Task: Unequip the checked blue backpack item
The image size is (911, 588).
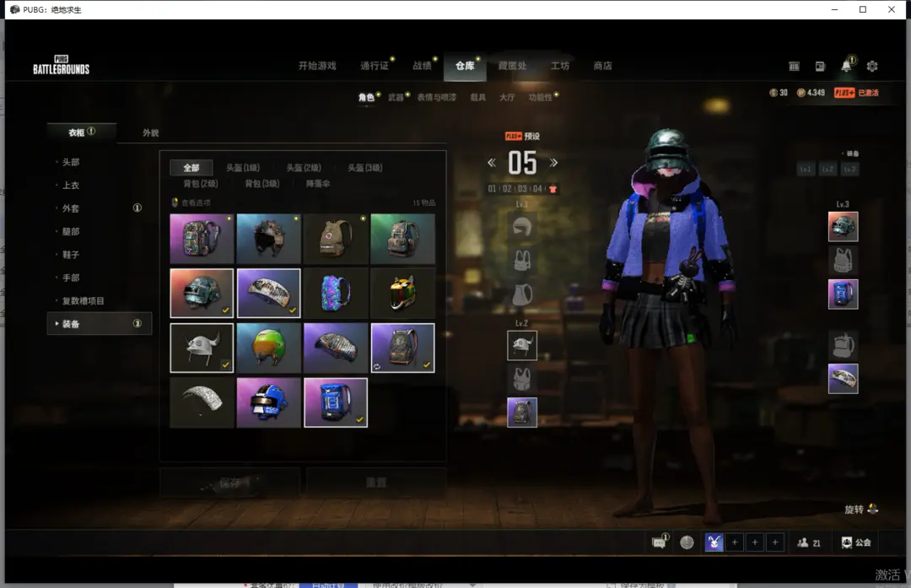Action: pos(336,402)
